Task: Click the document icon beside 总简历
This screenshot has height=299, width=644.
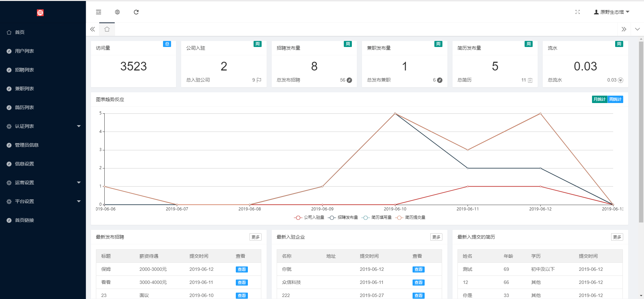Action: (530, 80)
